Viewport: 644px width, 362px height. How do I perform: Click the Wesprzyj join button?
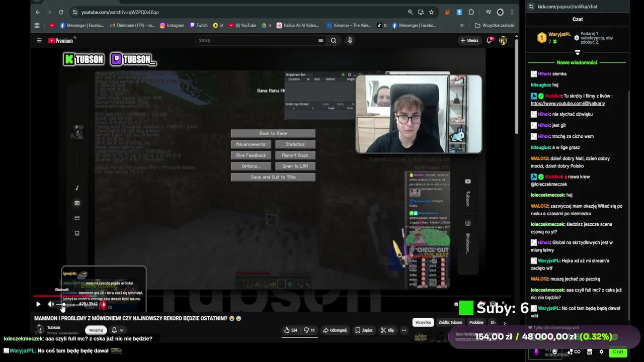(96, 330)
